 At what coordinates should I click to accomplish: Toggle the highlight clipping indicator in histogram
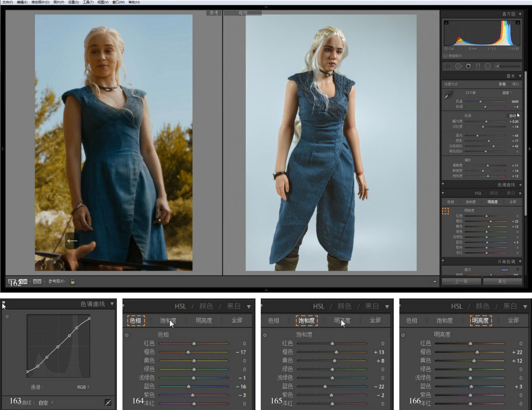(518, 23)
